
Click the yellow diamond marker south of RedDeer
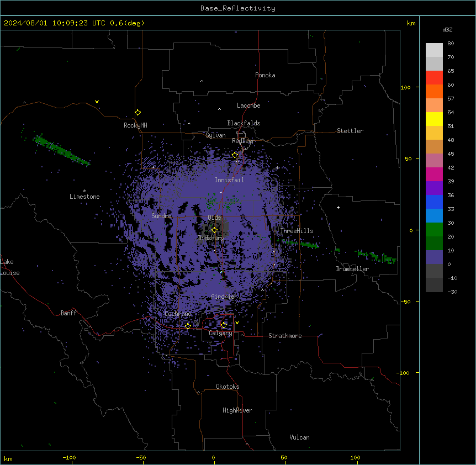pyautogui.click(x=235, y=155)
